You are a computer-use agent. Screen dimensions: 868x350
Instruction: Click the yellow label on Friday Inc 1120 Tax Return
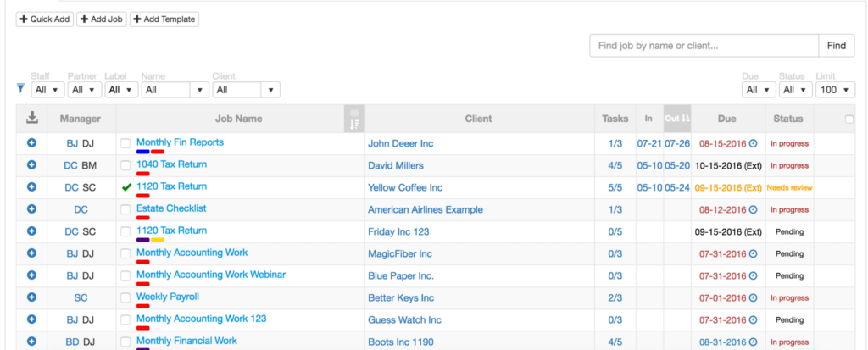(x=157, y=240)
